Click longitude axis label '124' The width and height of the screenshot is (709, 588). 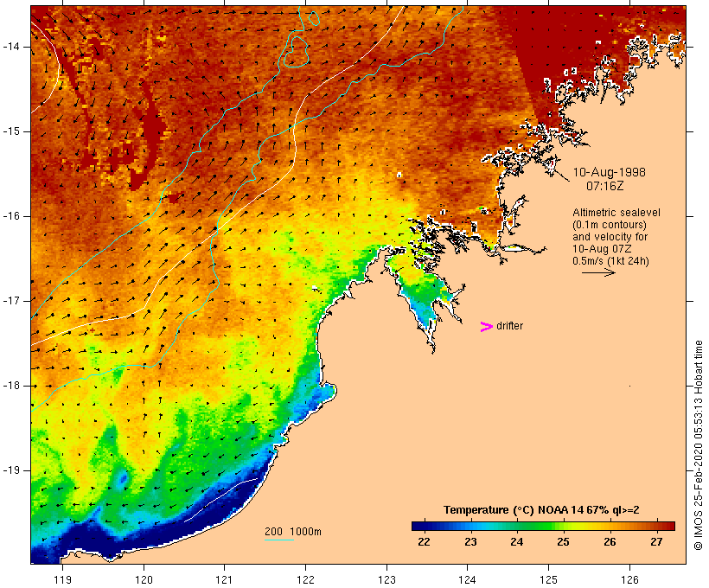point(467,579)
